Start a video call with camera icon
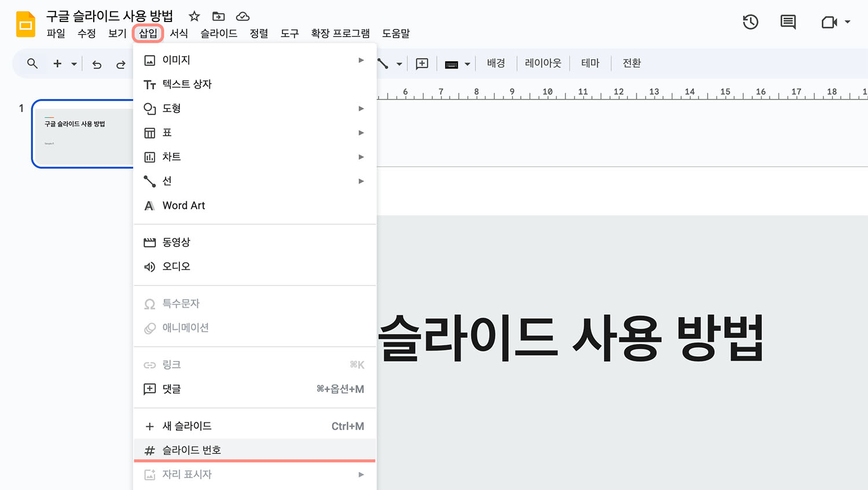 point(829,22)
